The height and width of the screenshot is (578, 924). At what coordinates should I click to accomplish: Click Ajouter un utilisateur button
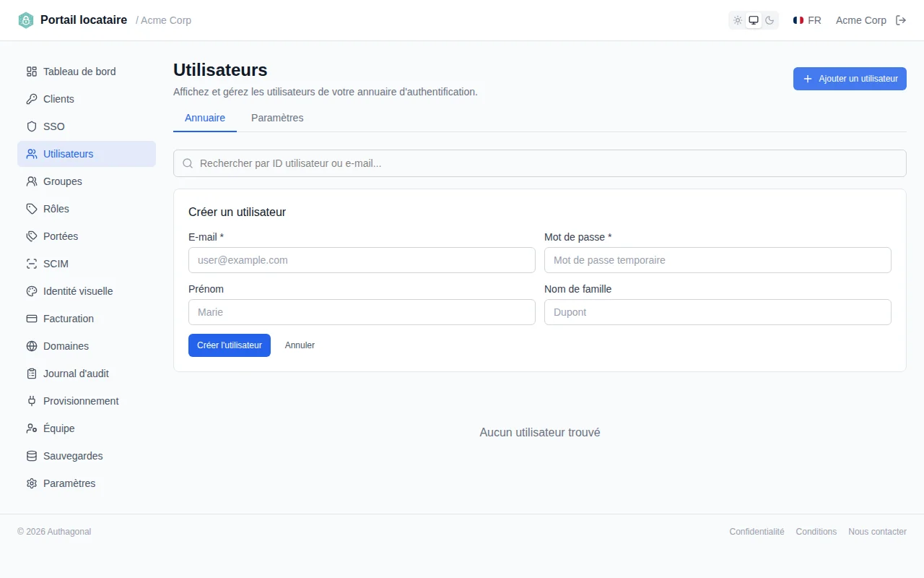point(850,79)
